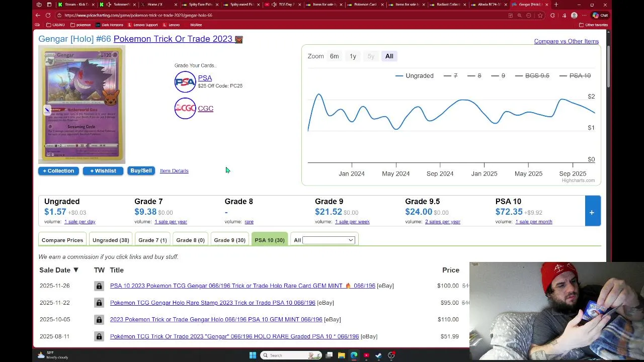Switch to the Compare Prices tab
Image resolution: width=644 pixels, height=362 pixels.
(62, 240)
